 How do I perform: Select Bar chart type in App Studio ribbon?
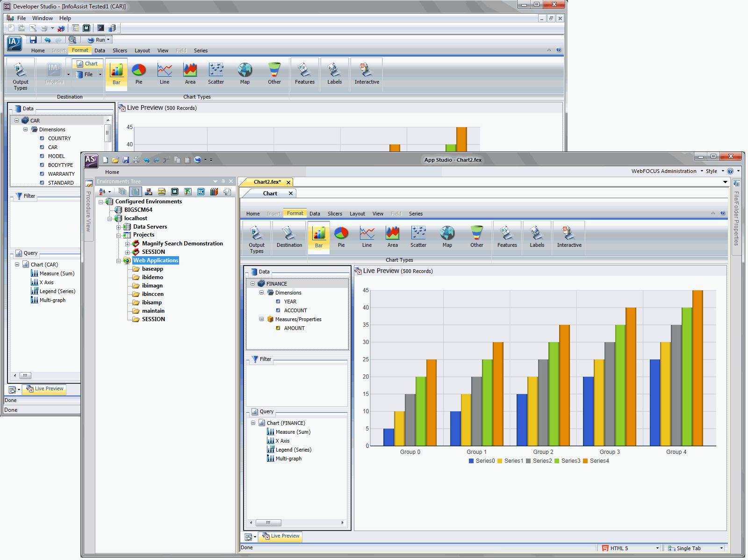(319, 237)
